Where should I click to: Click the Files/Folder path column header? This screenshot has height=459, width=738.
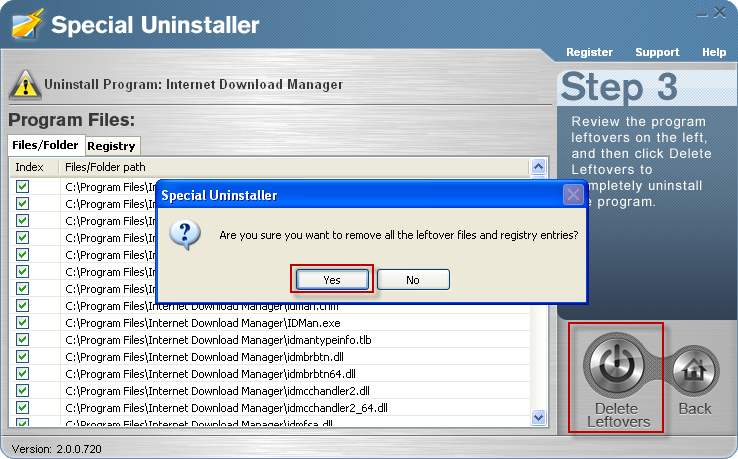(294, 167)
